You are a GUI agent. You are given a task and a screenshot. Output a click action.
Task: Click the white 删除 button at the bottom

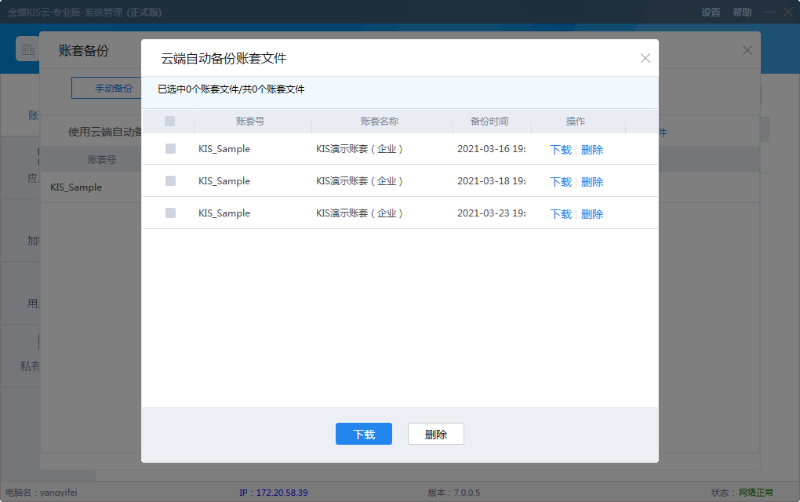click(x=436, y=434)
